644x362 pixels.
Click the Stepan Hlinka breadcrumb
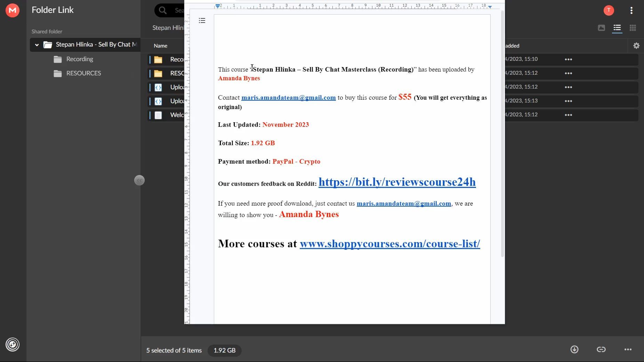(x=168, y=28)
